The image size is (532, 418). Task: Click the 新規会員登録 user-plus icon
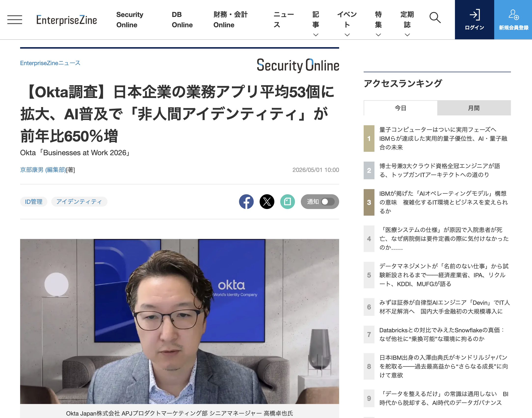coord(514,15)
